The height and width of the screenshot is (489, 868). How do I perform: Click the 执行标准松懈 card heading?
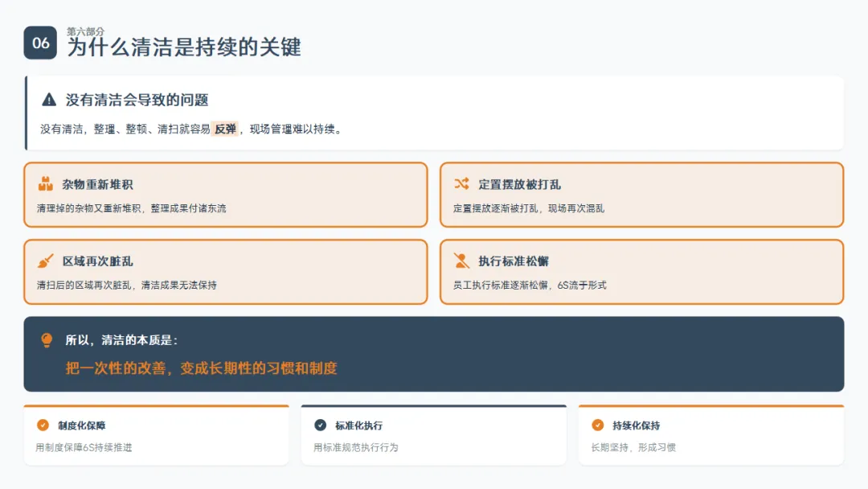[x=514, y=261]
